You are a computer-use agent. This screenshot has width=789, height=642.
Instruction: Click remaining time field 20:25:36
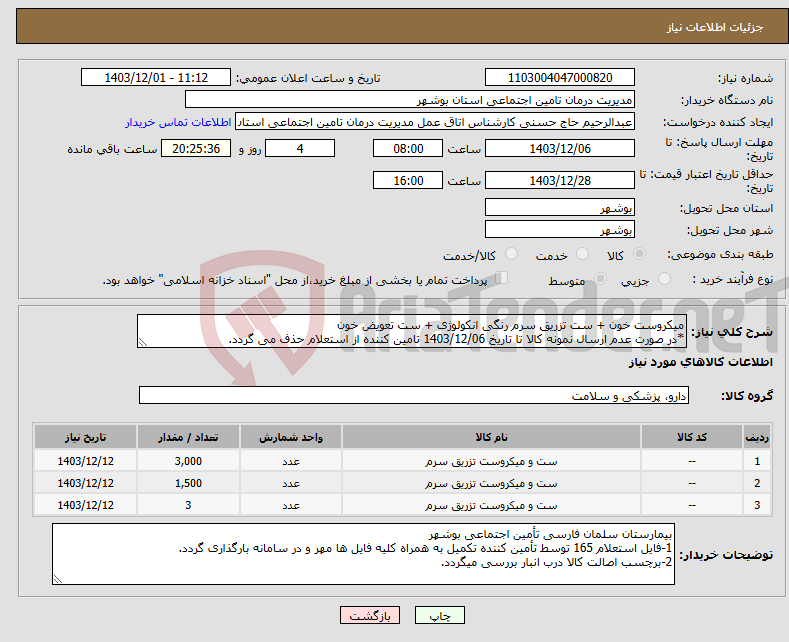tap(196, 148)
